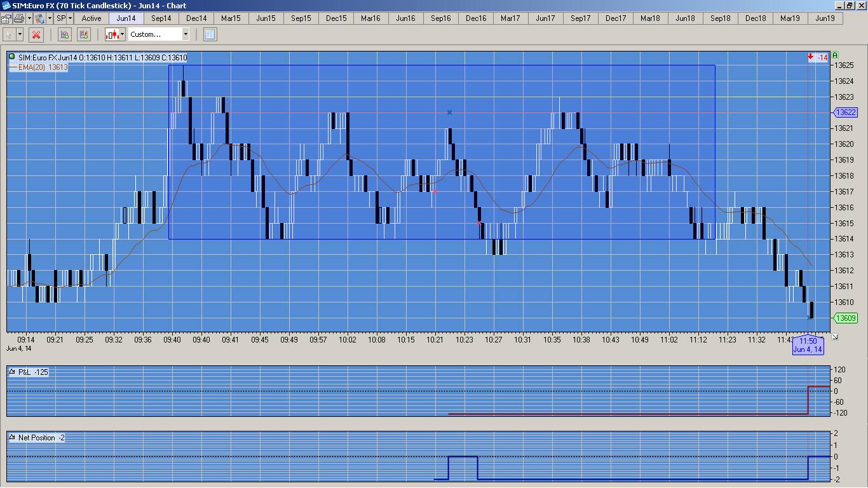Switch to the Mar15 contract tab
This screenshot has width=868, height=488.
point(231,18)
